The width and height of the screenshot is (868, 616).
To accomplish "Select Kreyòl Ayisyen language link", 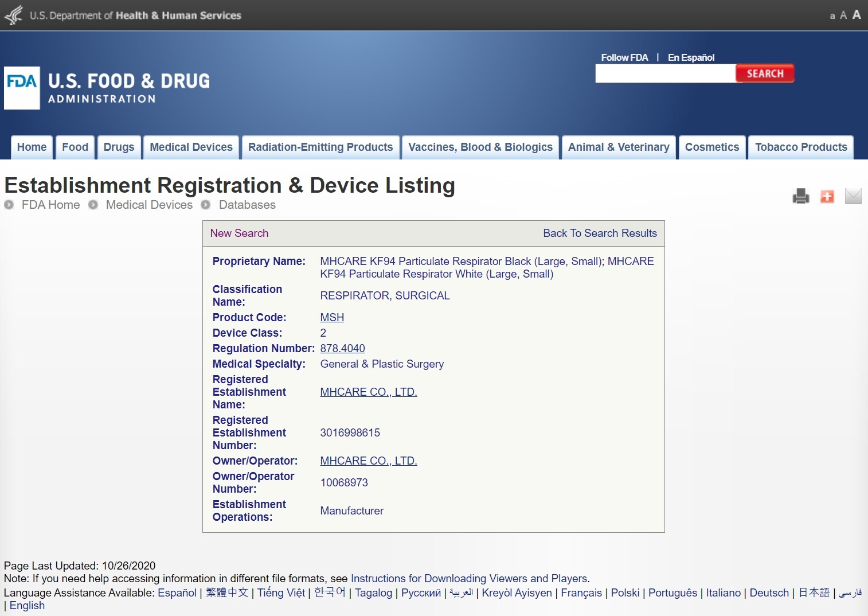I will click(517, 593).
